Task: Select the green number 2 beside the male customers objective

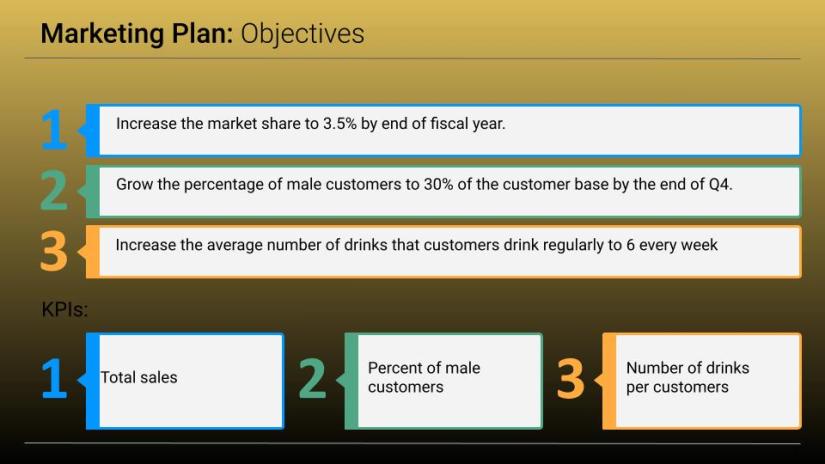Action: pos(54,191)
